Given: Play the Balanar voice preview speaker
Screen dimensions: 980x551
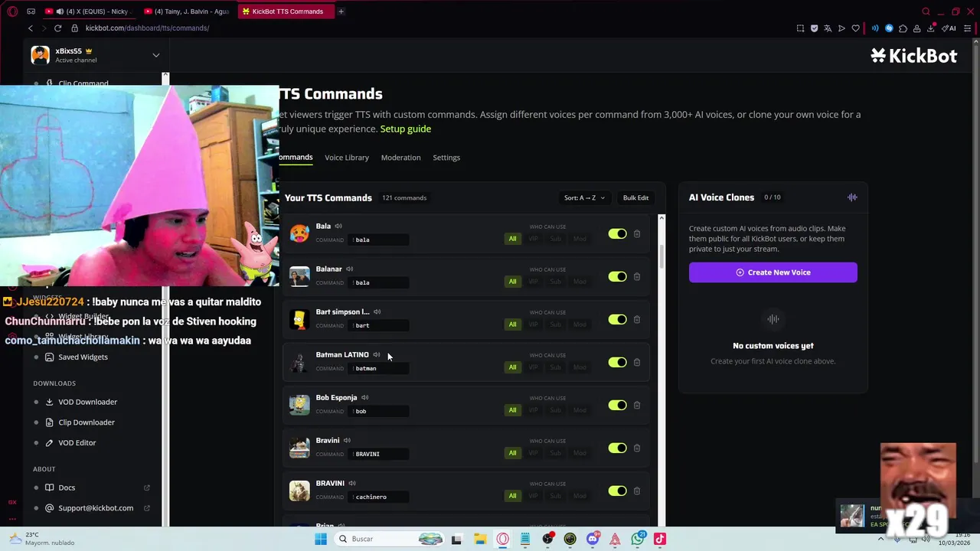Looking at the screenshot, I should pyautogui.click(x=349, y=269).
